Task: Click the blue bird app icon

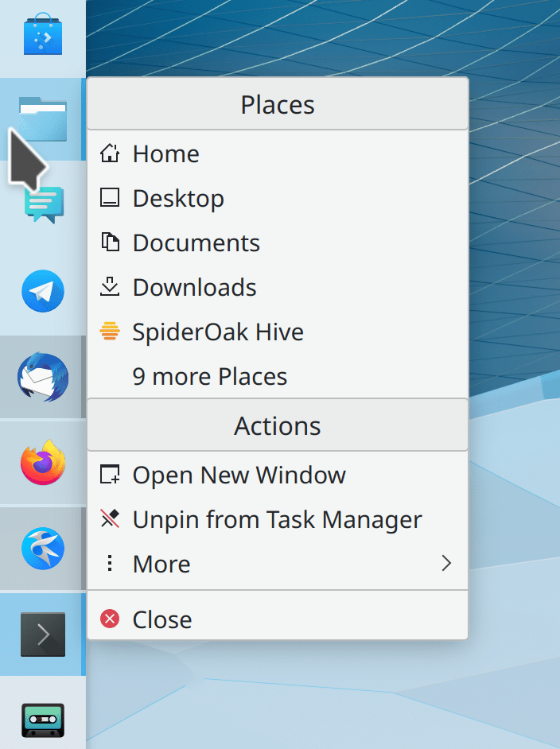Action: tap(42, 549)
